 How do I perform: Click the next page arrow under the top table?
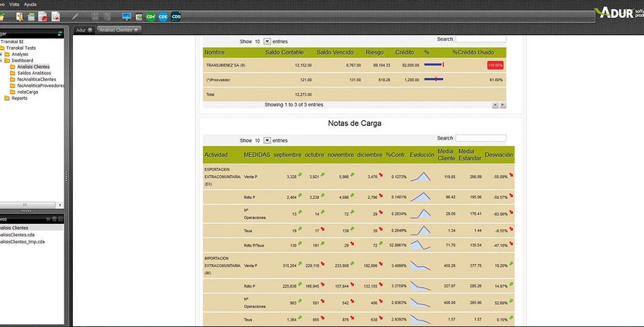(x=503, y=105)
